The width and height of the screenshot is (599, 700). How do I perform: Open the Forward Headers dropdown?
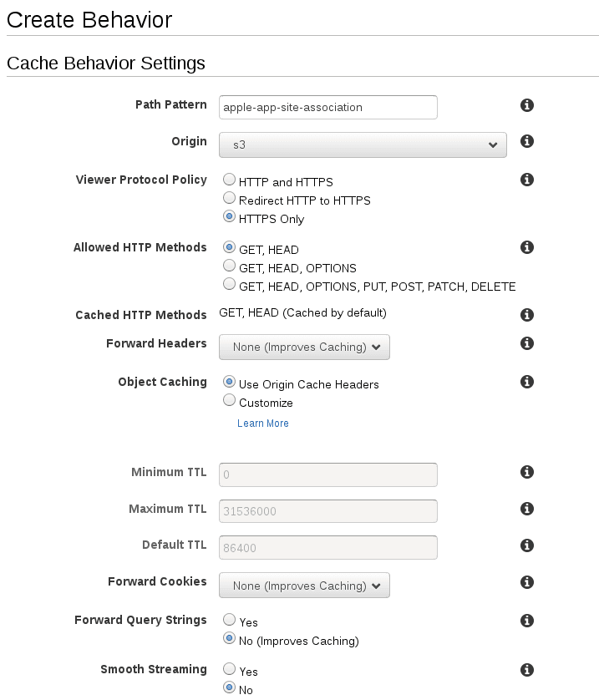[x=304, y=347]
